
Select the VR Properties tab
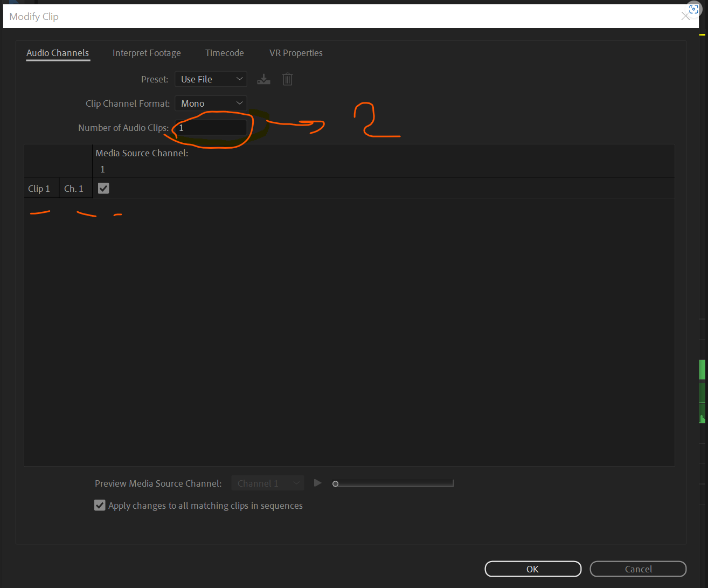tap(296, 53)
